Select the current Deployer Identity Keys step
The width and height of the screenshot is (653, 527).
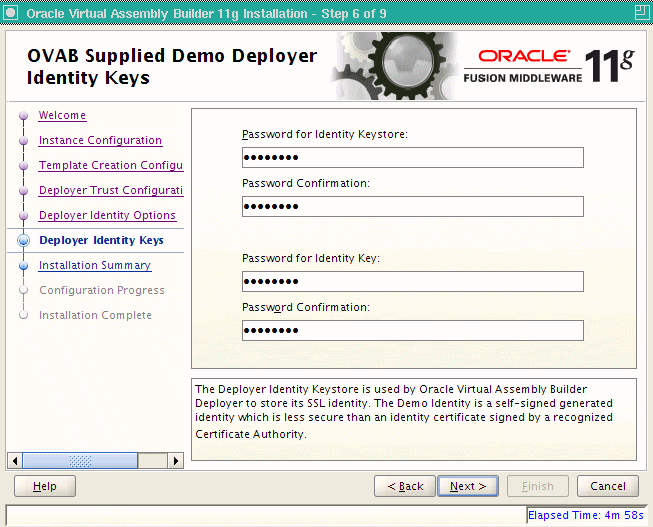[101, 240]
